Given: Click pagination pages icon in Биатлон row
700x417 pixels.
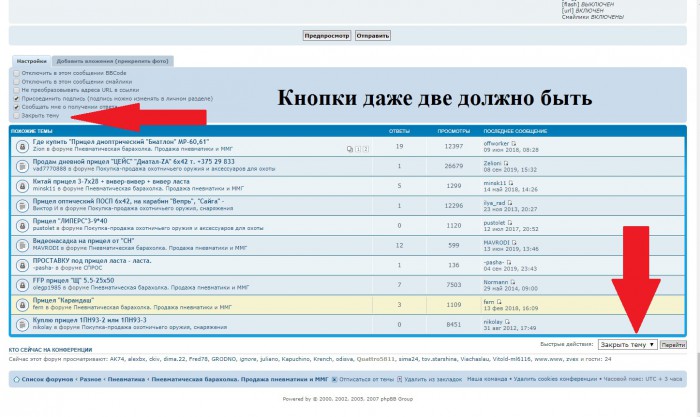Looking at the screenshot, I should 350,149.
